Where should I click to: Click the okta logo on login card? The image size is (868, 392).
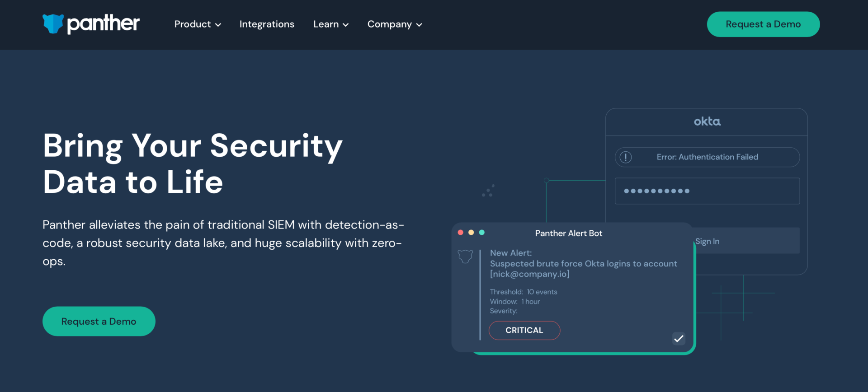coord(707,121)
